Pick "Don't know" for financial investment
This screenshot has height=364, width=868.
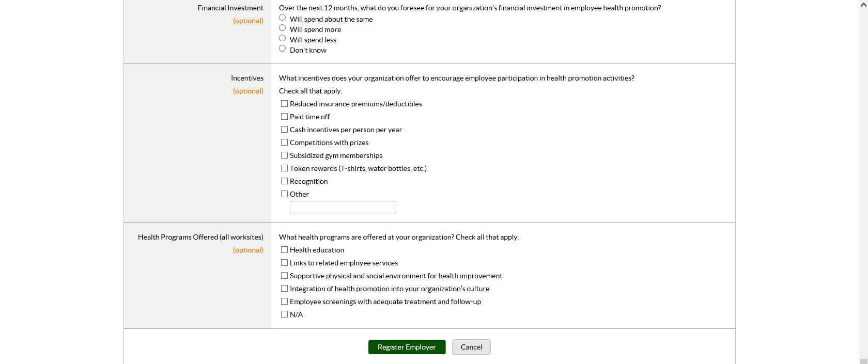pyautogui.click(x=282, y=49)
